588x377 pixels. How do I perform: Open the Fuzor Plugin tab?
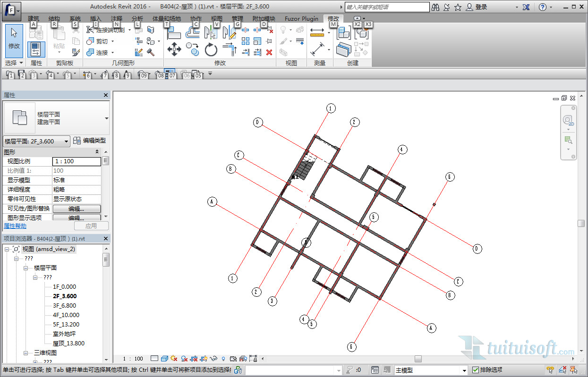pos(301,19)
